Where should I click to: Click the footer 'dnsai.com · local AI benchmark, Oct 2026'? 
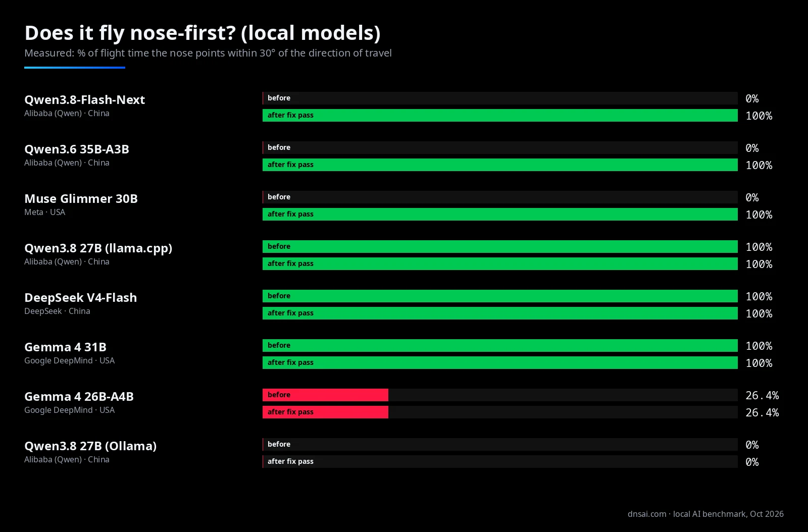click(705, 514)
